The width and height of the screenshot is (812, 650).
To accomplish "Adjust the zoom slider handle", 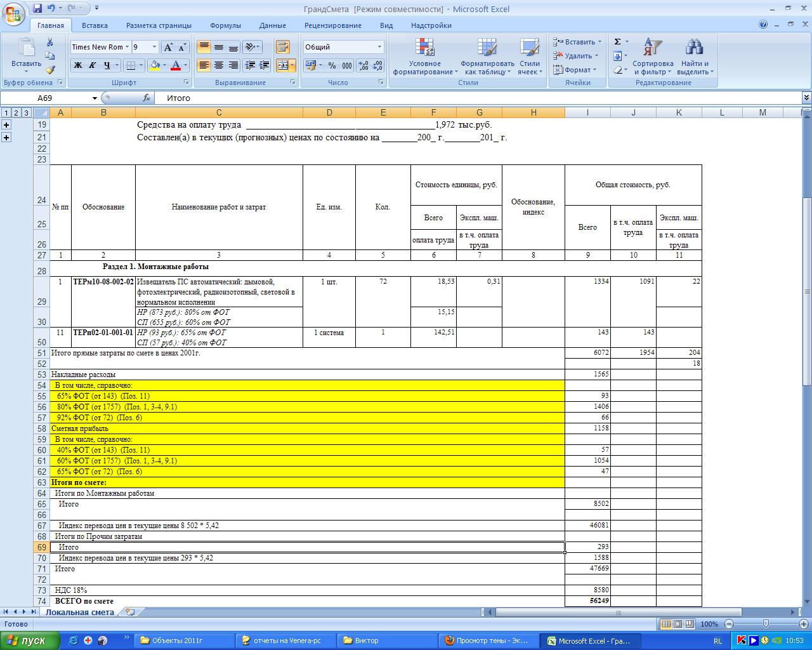I will (x=766, y=624).
